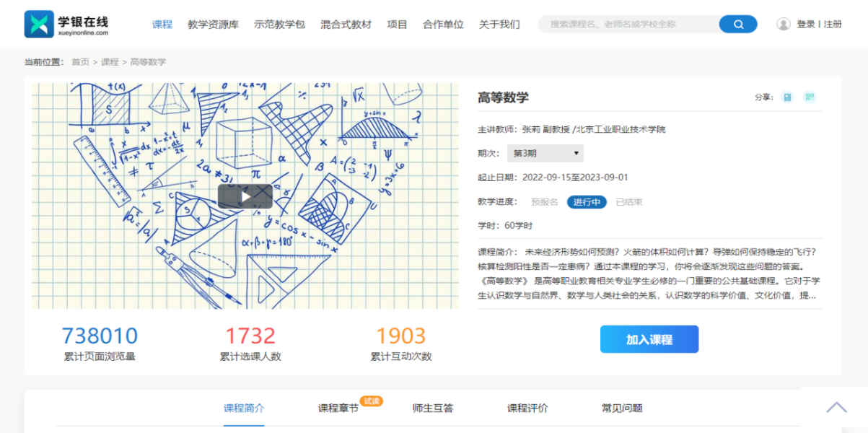Click the user avatar icon
This screenshot has width=868, height=433.
[783, 24]
